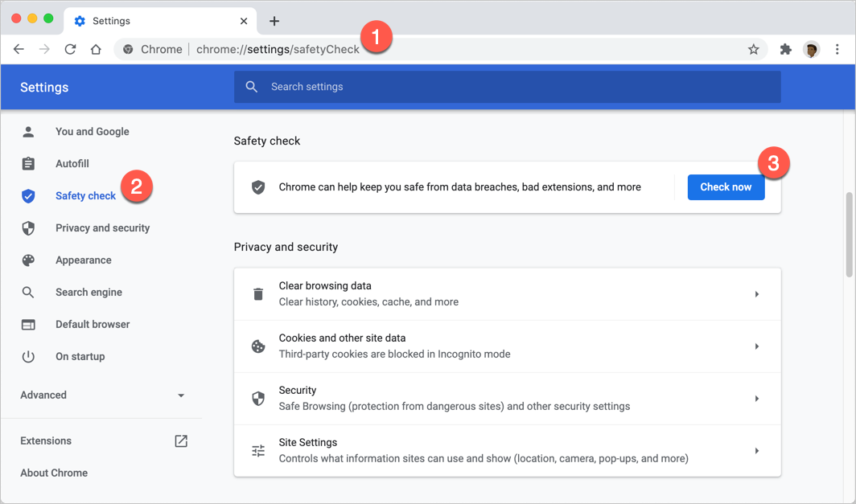Go to home page via house icon

click(96, 49)
